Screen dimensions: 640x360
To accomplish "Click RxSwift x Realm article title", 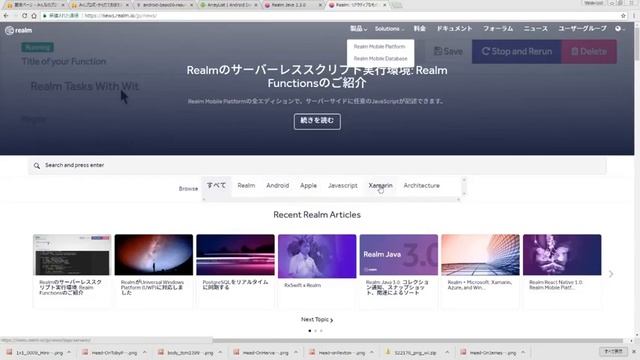I will pos(302,285).
